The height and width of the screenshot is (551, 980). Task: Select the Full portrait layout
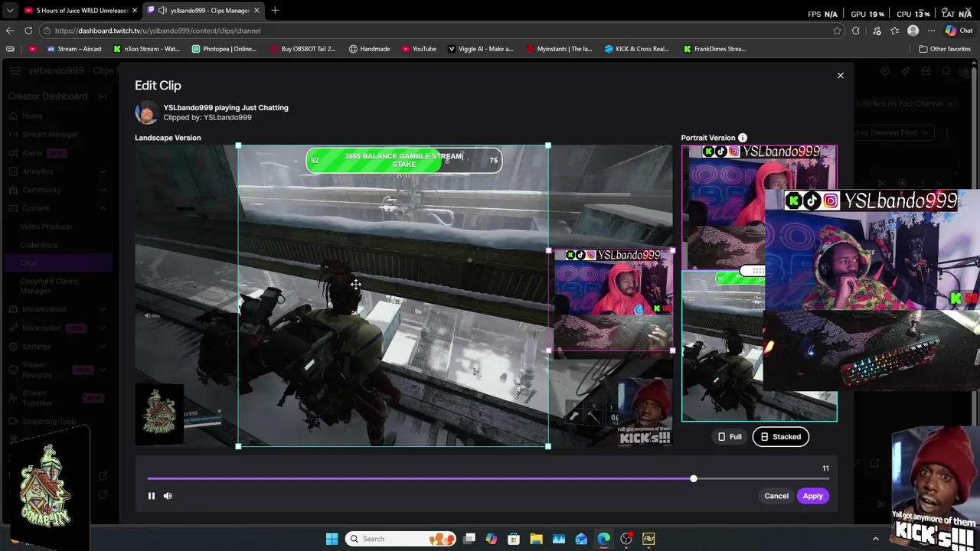730,437
